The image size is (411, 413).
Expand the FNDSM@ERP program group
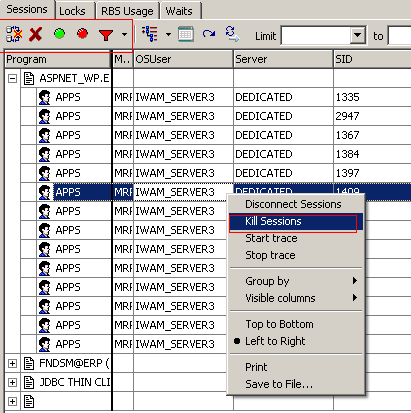pos(13,363)
